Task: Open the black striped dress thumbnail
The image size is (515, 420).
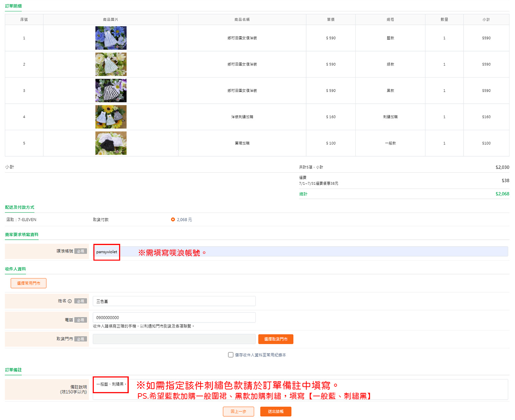Action: 111,91
